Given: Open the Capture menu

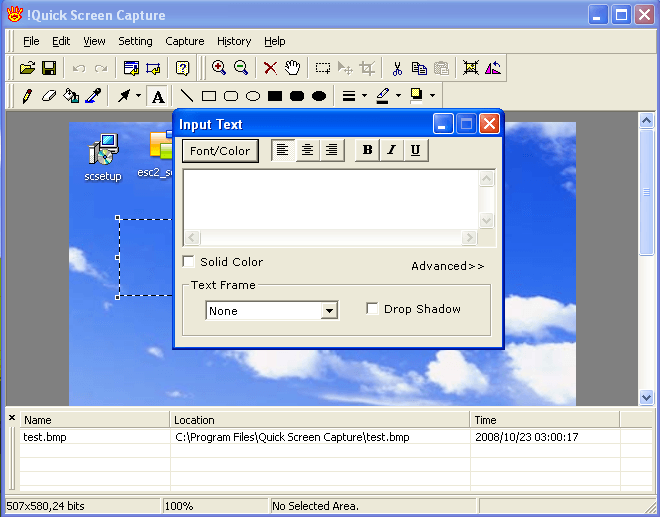Looking at the screenshot, I should click(185, 41).
